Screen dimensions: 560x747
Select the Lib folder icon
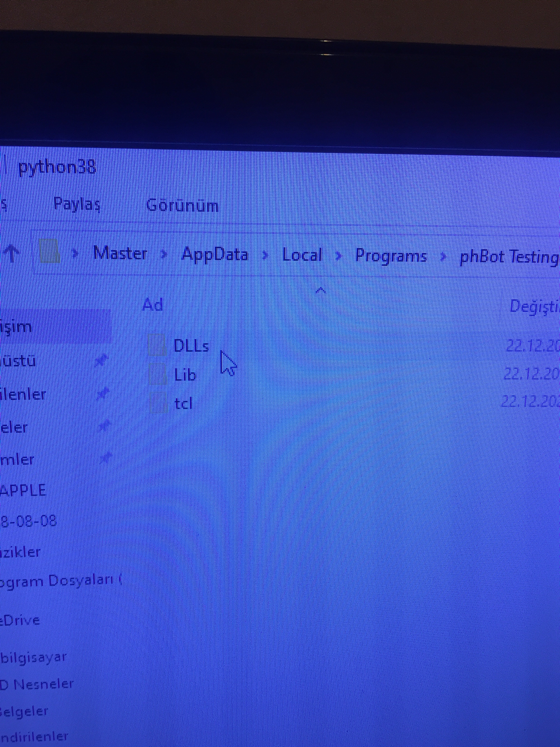[x=158, y=374]
